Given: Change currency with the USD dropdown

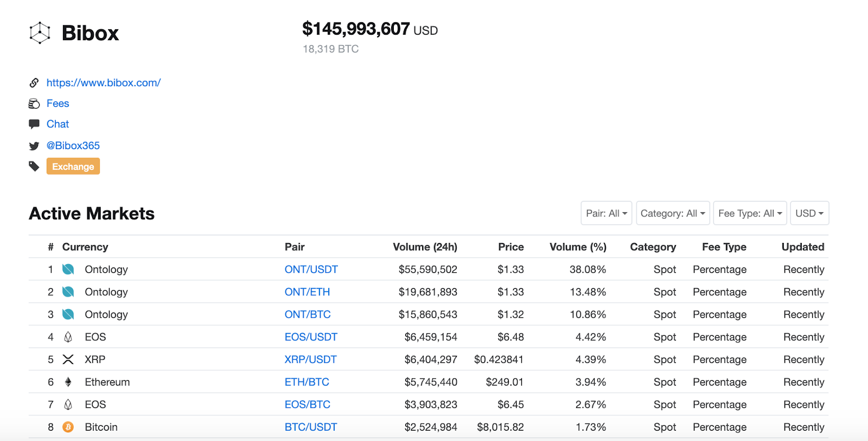Looking at the screenshot, I should coord(809,213).
